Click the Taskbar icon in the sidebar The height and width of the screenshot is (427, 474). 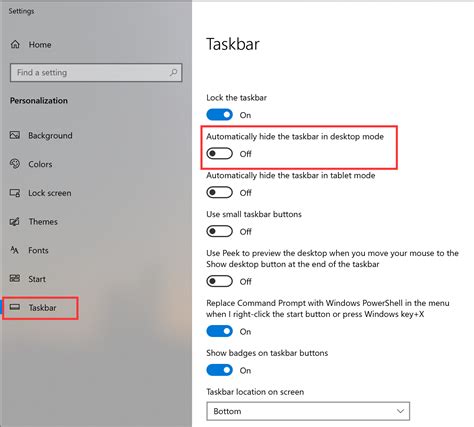pyautogui.click(x=15, y=307)
